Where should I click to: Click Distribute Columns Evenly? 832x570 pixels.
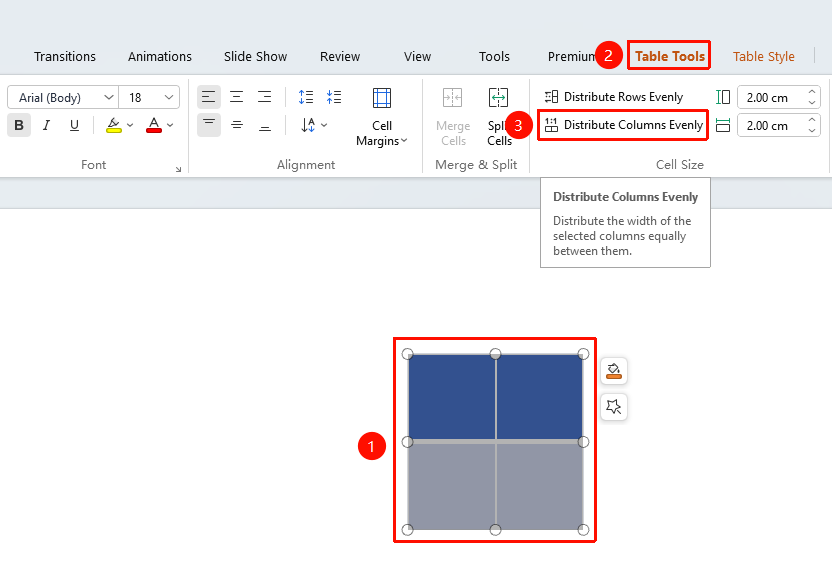[623, 125]
